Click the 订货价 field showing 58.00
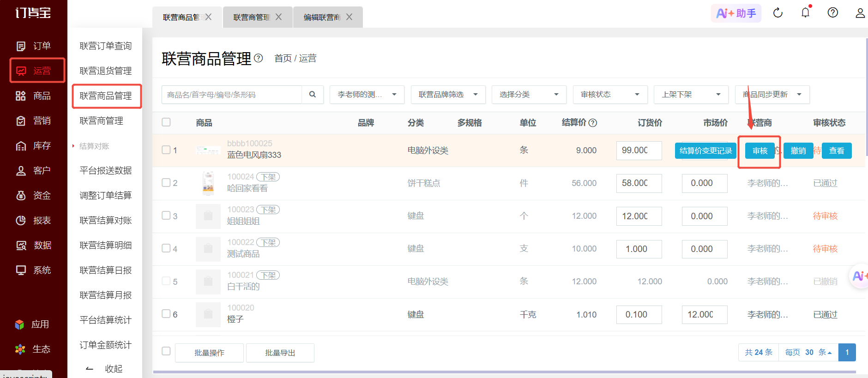The height and width of the screenshot is (378, 868). pyautogui.click(x=639, y=183)
